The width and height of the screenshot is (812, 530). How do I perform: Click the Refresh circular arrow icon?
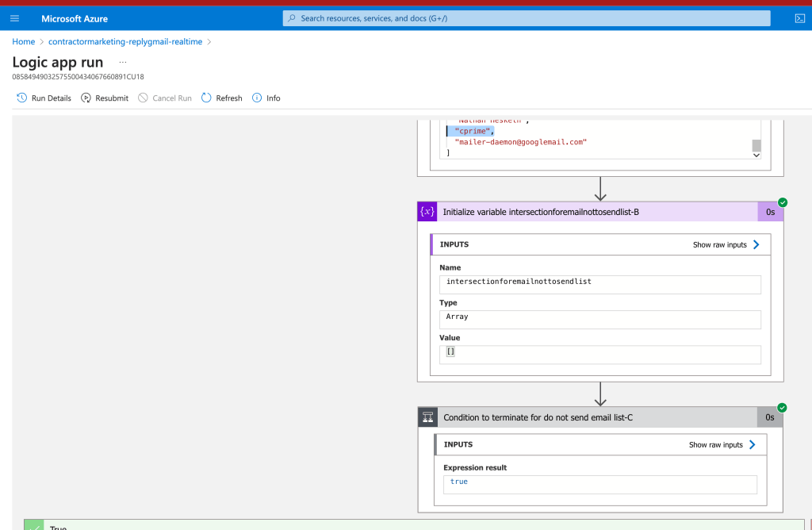[x=206, y=98]
